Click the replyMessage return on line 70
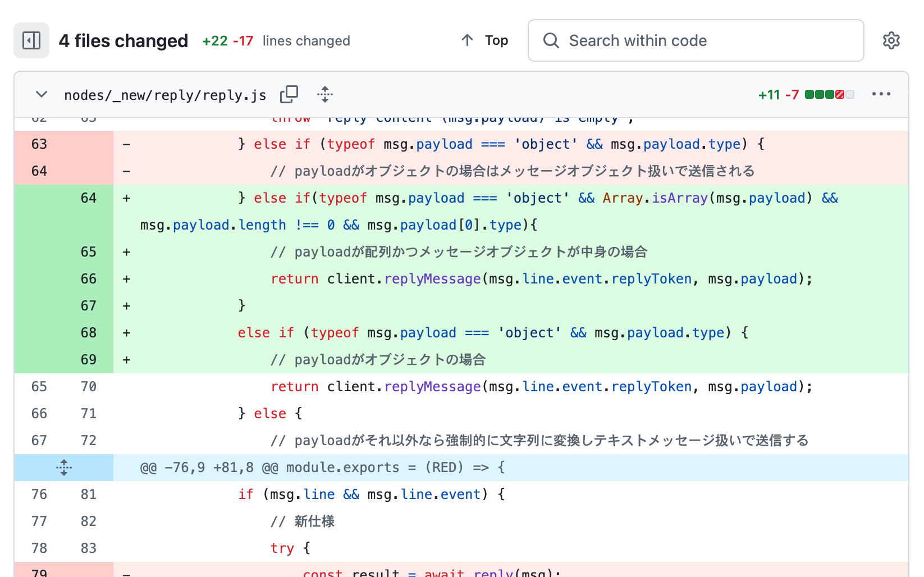Viewport: 924px width, 577px height. coord(542,387)
